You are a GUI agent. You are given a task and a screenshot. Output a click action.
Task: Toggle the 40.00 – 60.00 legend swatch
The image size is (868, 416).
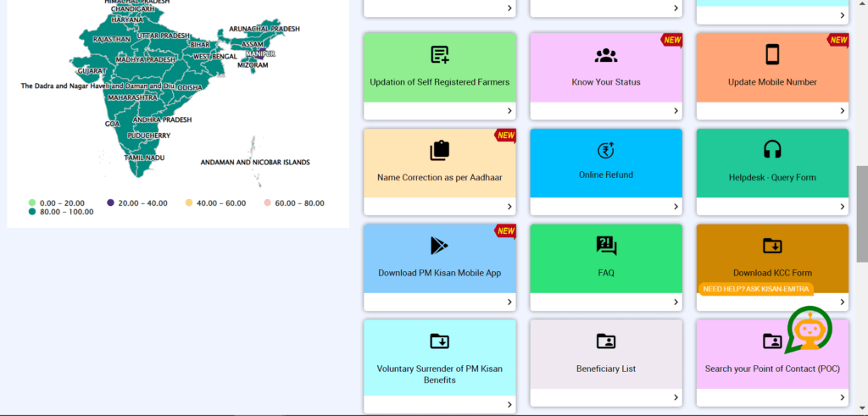point(189,203)
